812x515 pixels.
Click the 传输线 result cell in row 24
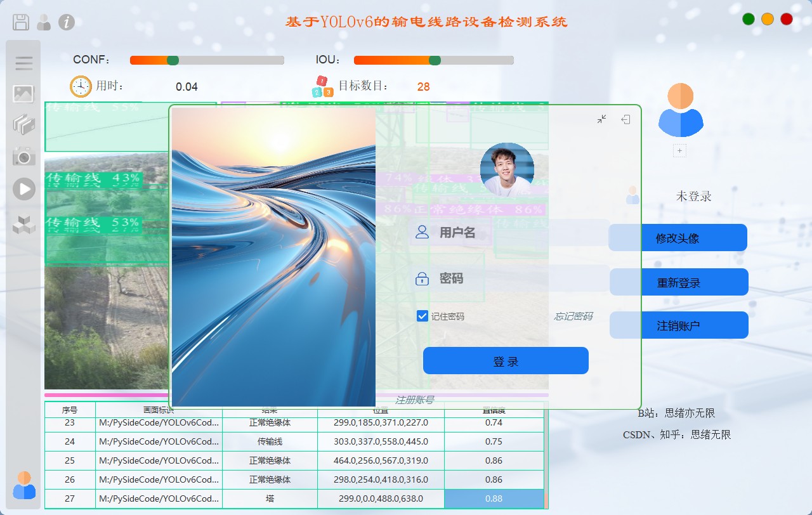point(270,441)
